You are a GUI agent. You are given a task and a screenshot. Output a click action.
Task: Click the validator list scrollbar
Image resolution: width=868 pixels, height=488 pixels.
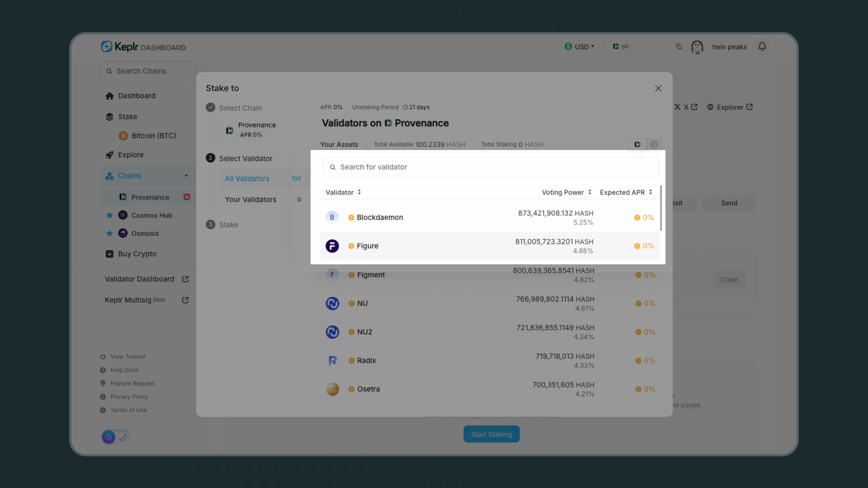point(661,208)
